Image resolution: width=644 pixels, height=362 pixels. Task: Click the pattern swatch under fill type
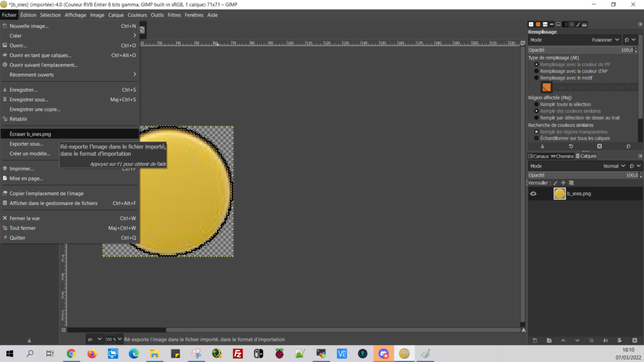(547, 87)
